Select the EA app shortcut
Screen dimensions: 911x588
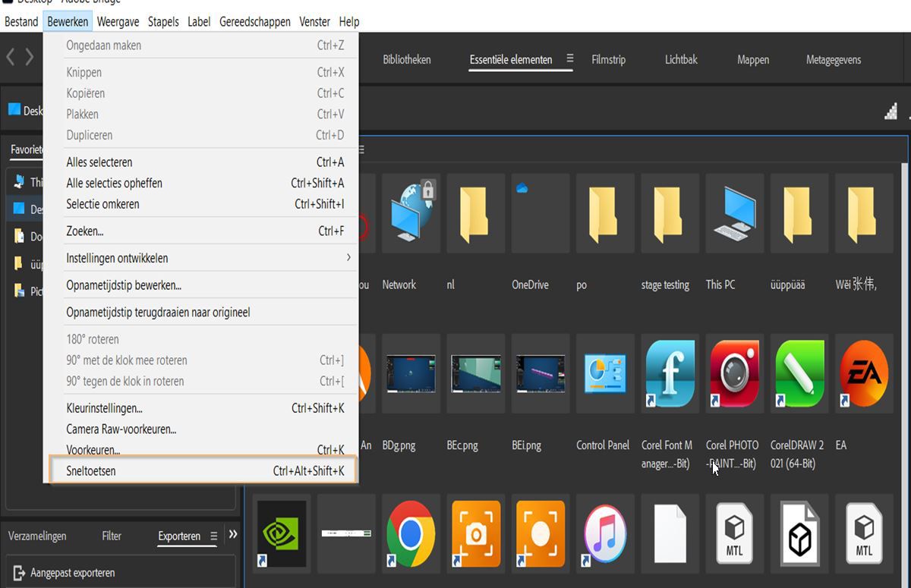tap(864, 373)
